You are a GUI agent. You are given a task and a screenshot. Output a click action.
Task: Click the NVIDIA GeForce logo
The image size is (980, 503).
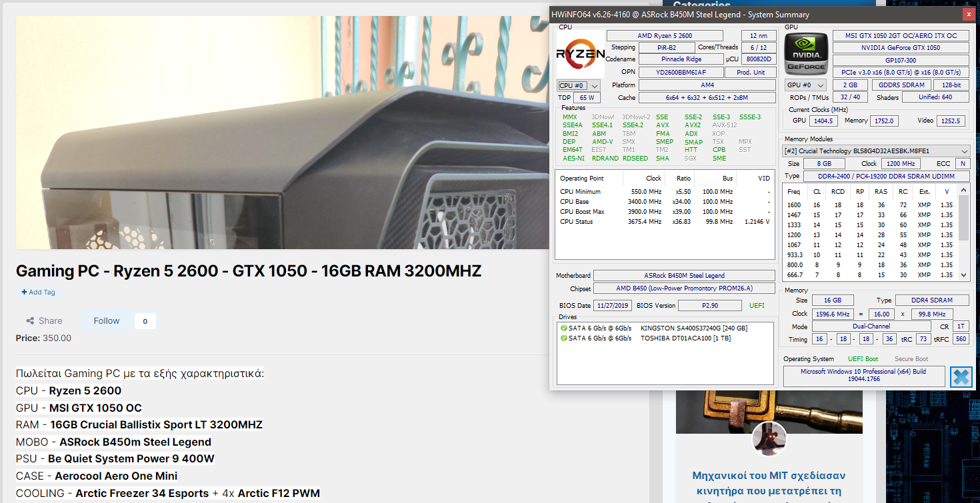tap(805, 53)
